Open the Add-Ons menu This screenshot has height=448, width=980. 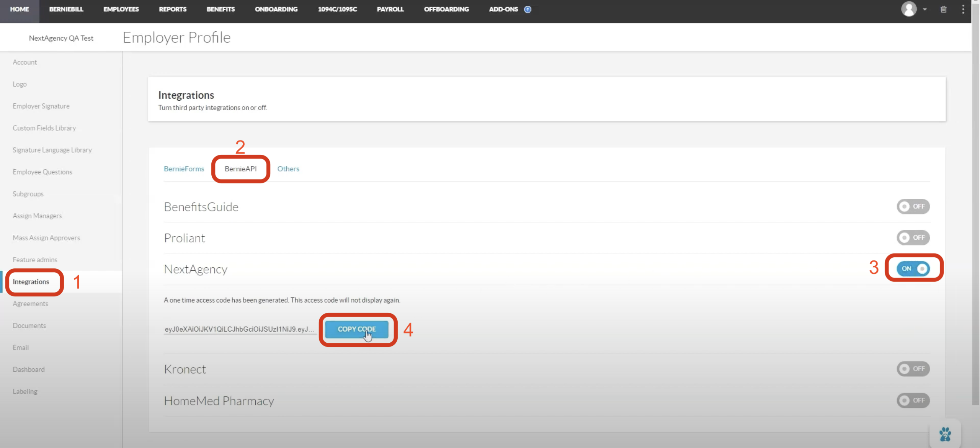(x=503, y=9)
